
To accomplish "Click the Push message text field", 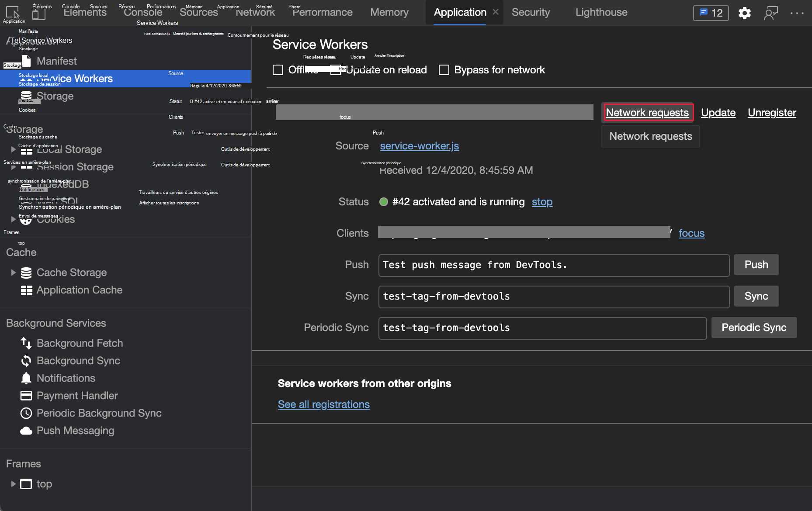I will [x=553, y=265].
